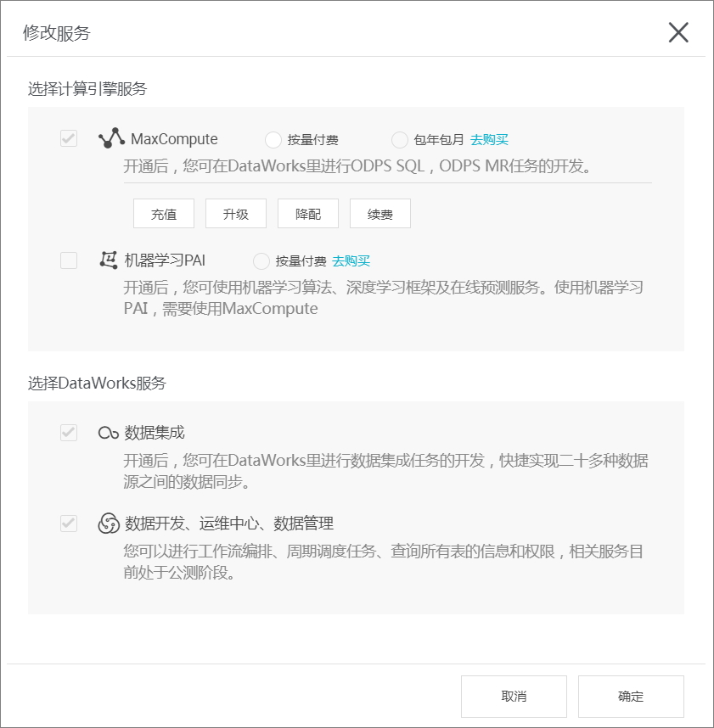Open 去购买 link for 机器学习PAI
The width and height of the screenshot is (714, 728).
coord(351,261)
